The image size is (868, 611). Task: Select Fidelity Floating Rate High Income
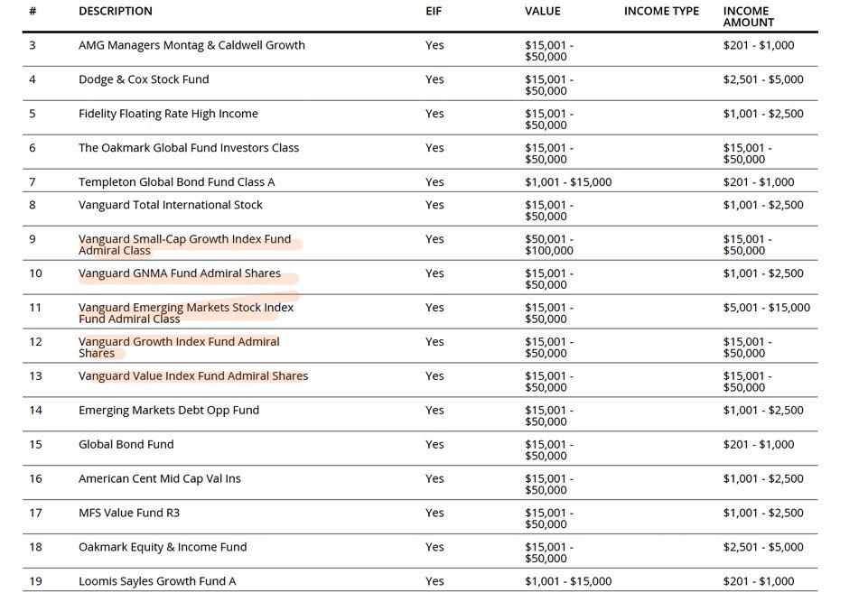168,114
